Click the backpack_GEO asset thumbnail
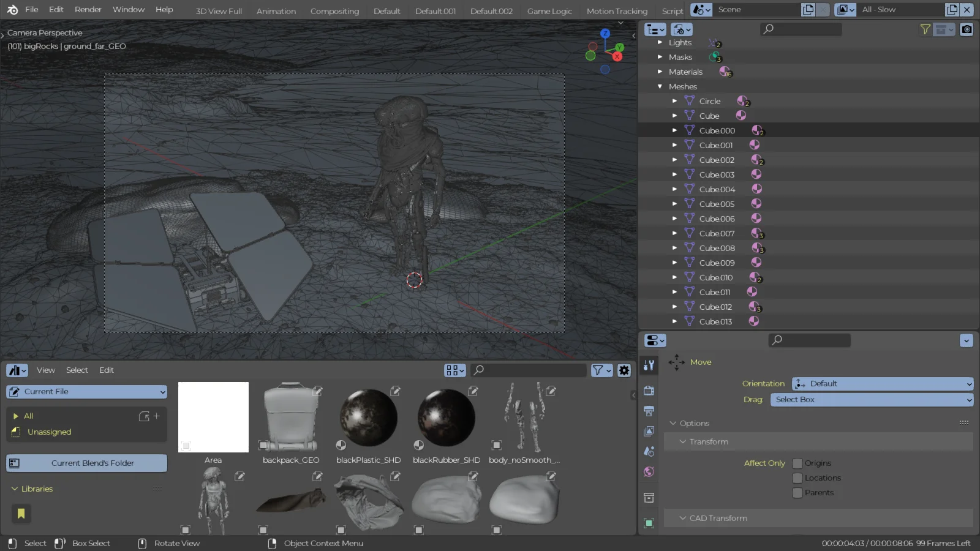Screen dimensions: 980x551 [x=290, y=417]
